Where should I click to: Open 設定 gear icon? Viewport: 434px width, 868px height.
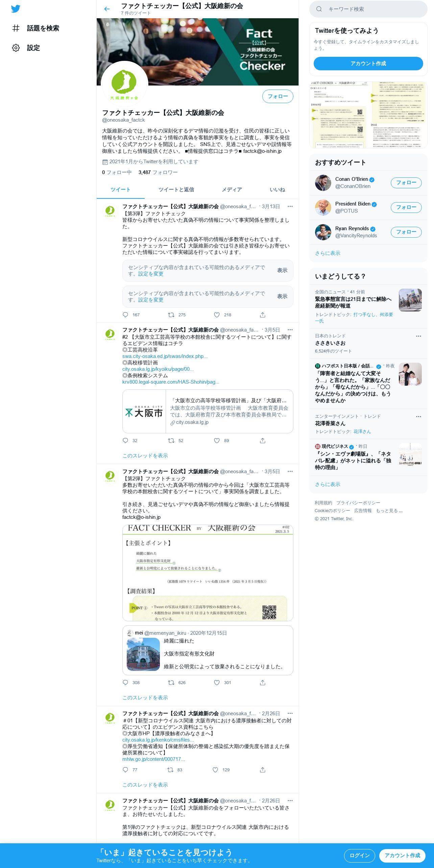coord(16,48)
